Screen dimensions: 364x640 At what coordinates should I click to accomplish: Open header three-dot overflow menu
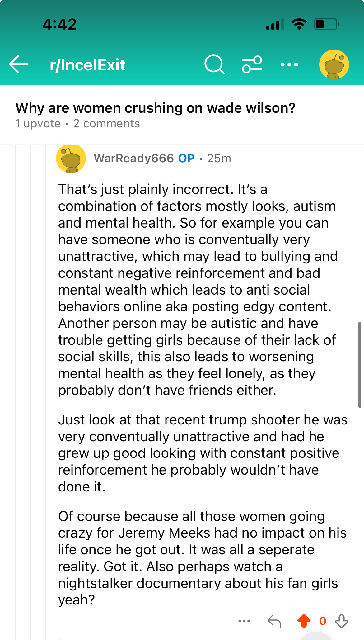point(289,64)
